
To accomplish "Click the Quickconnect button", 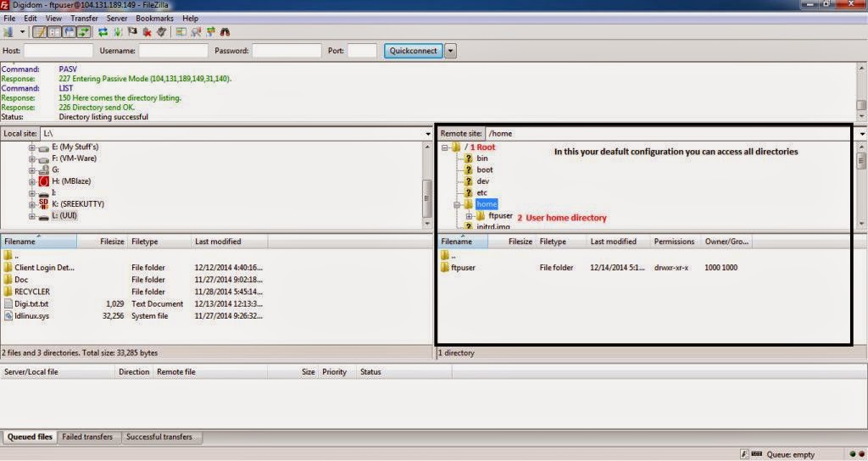I will [x=413, y=50].
